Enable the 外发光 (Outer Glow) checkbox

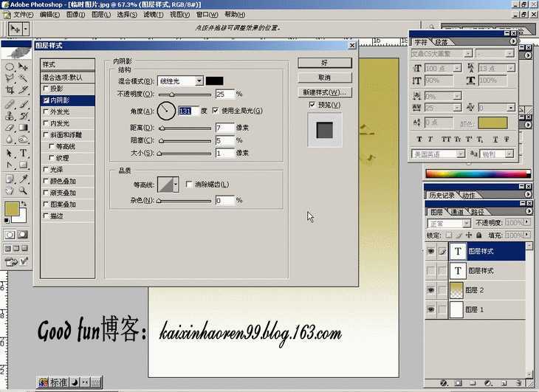click(47, 112)
